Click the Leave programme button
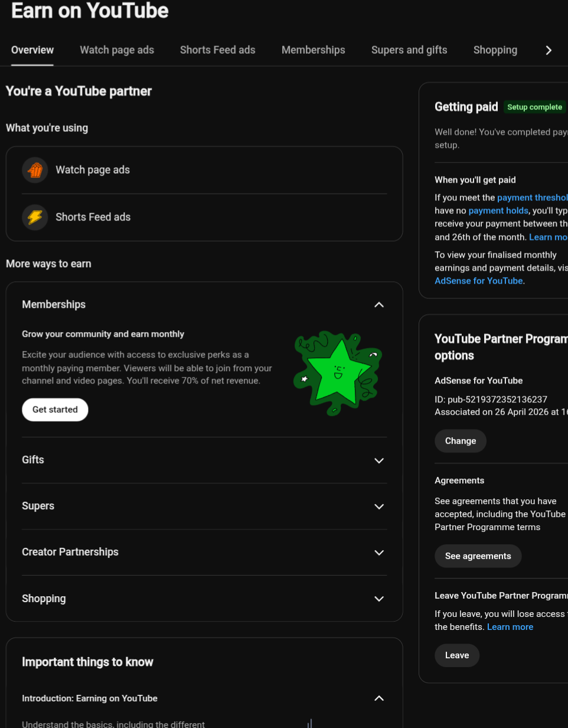 (x=457, y=655)
